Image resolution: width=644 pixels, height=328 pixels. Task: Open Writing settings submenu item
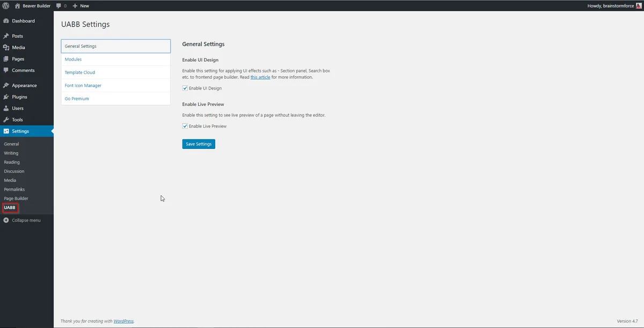click(x=11, y=153)
